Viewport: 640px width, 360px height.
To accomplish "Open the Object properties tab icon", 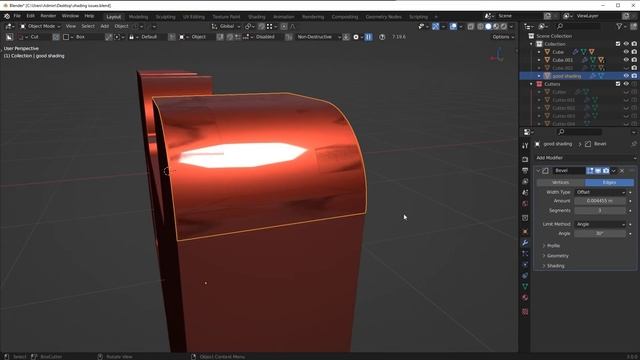I will click(x=525, y=232).
